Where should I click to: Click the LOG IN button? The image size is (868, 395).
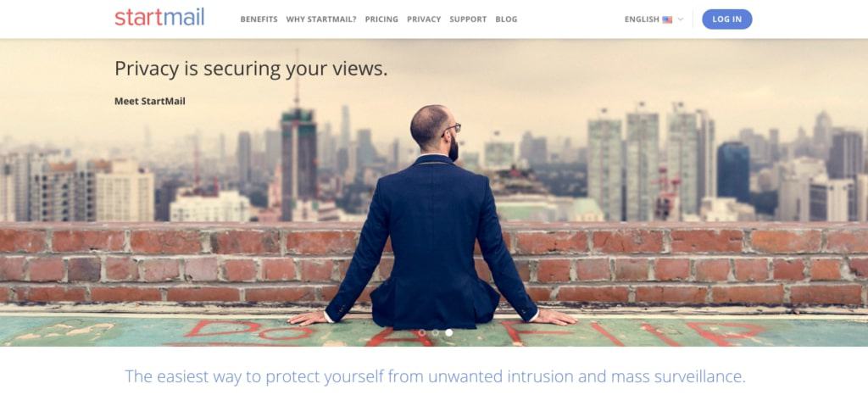(726, 19)
